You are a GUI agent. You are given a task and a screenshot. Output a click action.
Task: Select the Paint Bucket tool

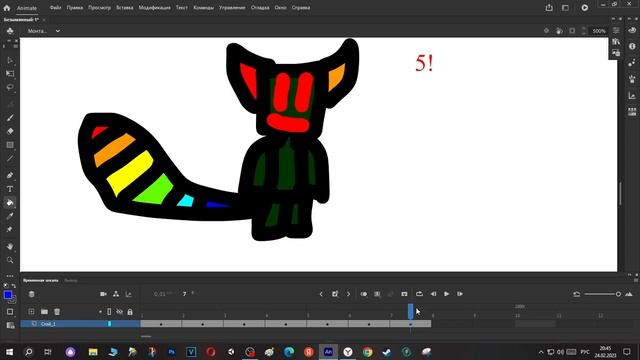point(10,202)
